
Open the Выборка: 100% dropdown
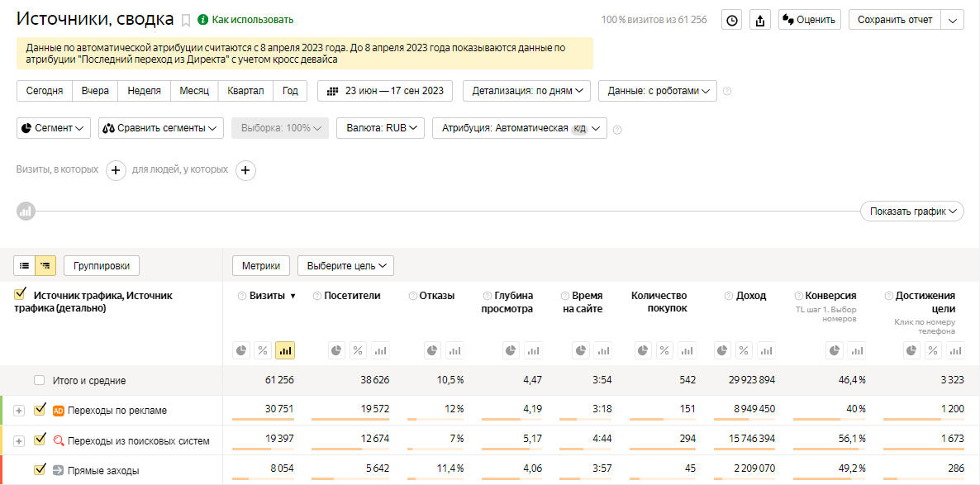click(x=280, y=128)
